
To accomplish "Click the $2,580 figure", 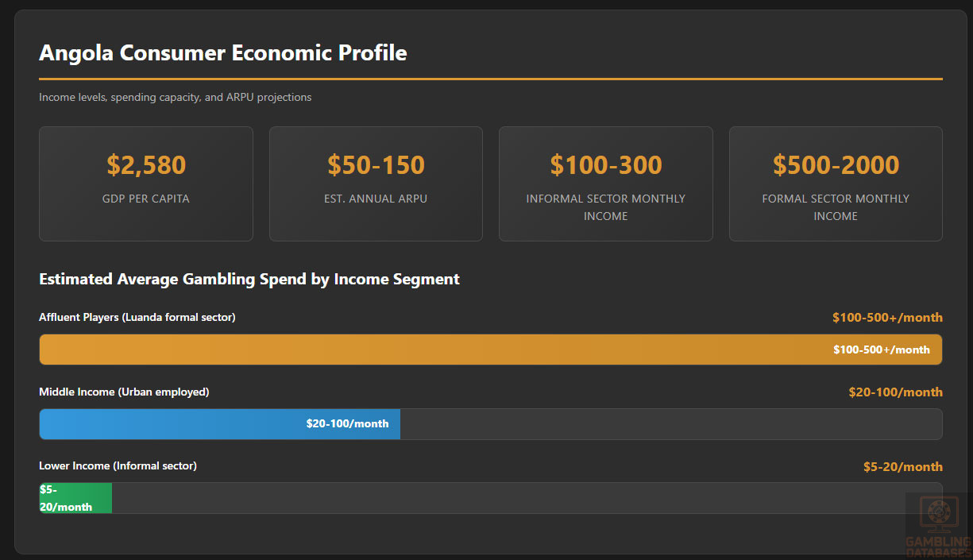I will tap(146, 165).
